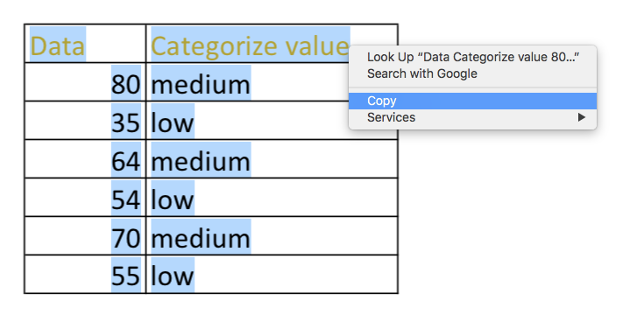The width and height of the screenshot is (644, 315).
Task: Click the separator line in context menu
Action: (x=472, y=87)
